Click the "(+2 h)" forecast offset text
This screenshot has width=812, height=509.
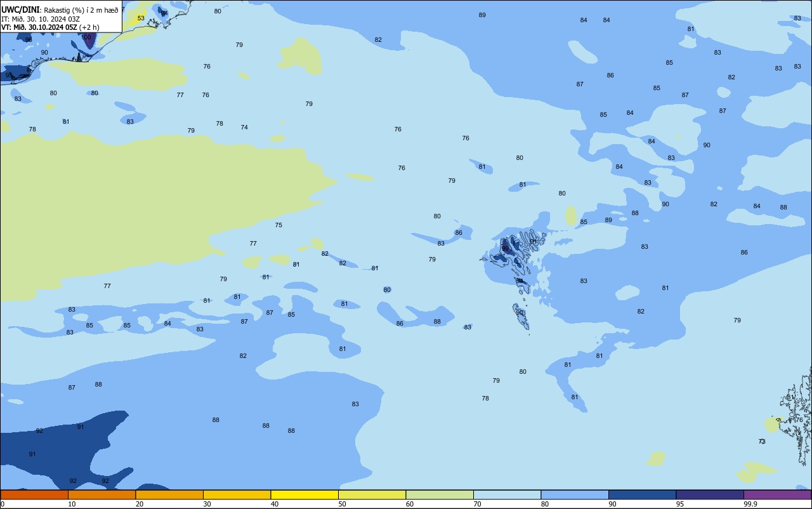click(89, 27)
